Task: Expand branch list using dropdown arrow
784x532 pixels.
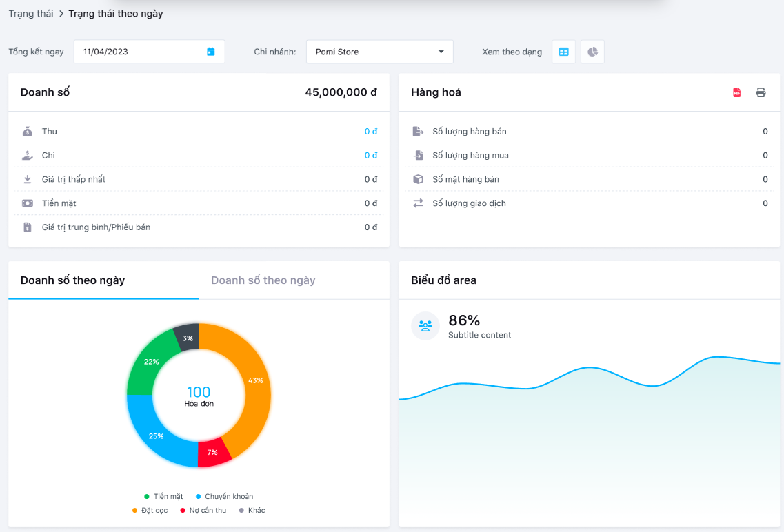Action: (x=441, y=52)
